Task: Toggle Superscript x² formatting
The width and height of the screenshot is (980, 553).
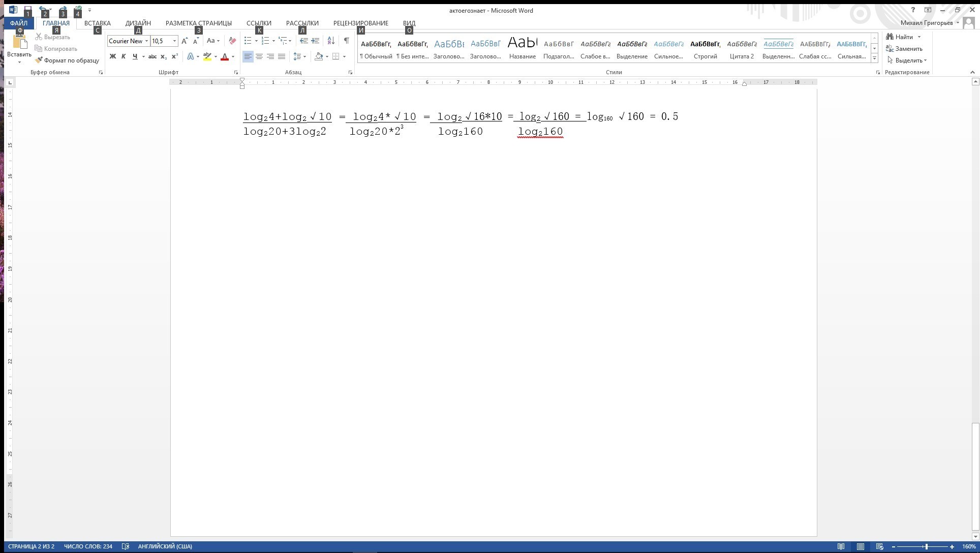Action: pyautogui.click(x=174, y=56)
